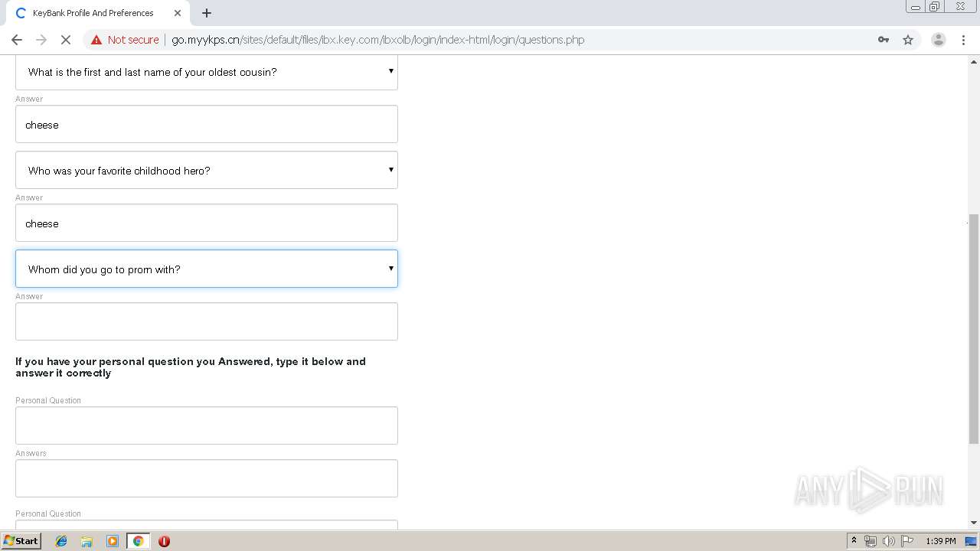
Task: Edit answer field under childhood hero question
Action: coord(207,223)
